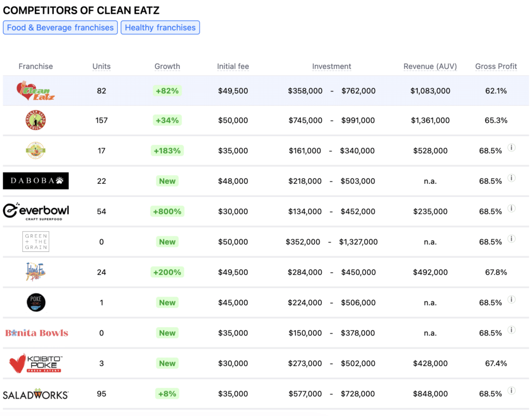Viewport: 532px width, 416px height.
Task: Click the New badge in Bonita Bowls row
Action: point(167,333)
